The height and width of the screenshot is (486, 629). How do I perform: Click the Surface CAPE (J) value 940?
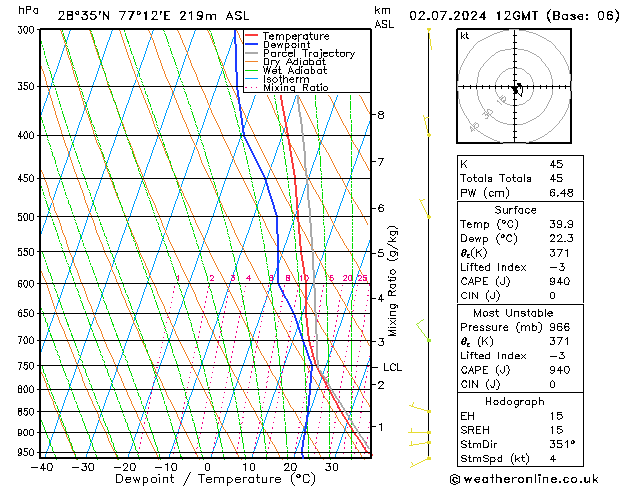[560, 281]
